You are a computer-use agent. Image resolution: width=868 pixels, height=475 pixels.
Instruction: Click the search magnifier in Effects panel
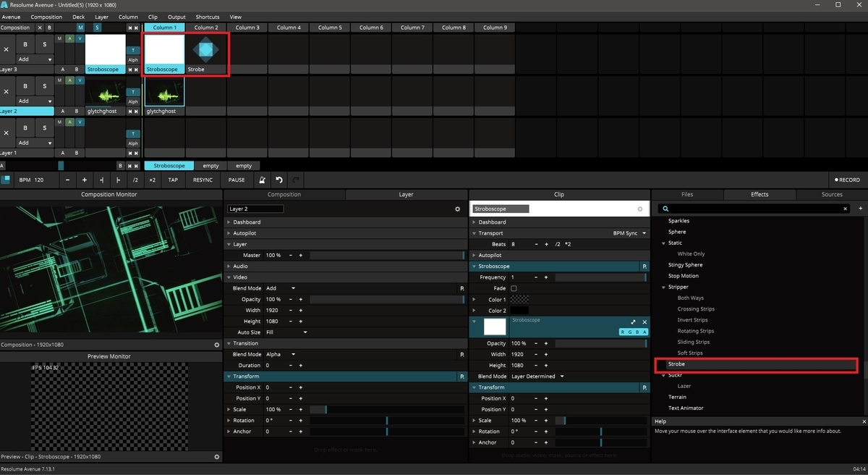click(x=666, y=209)
